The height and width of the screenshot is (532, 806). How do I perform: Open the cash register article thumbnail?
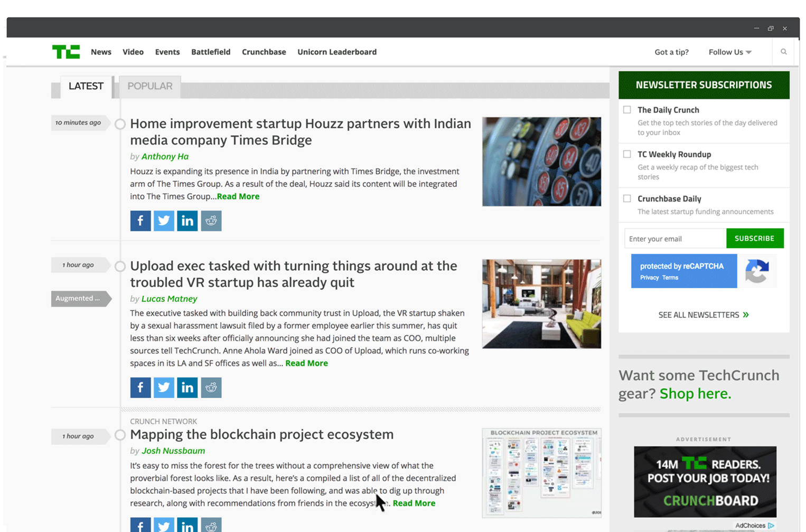pos(541,161)
